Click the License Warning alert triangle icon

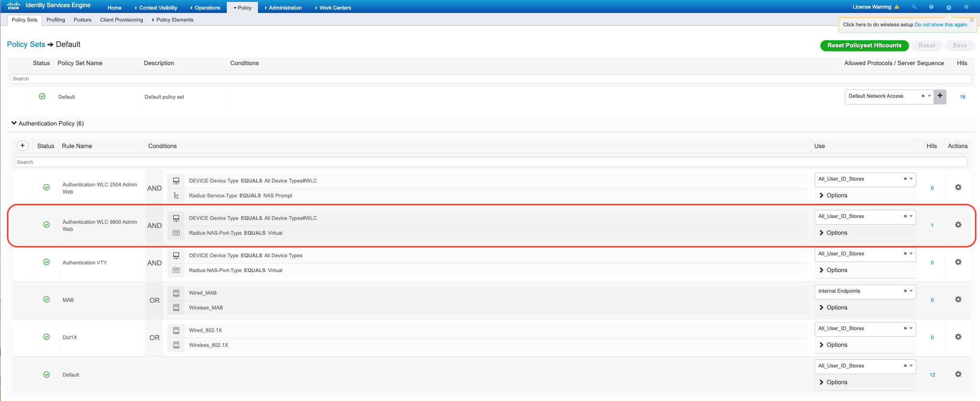pyautogui.click(x=897, y=7)
